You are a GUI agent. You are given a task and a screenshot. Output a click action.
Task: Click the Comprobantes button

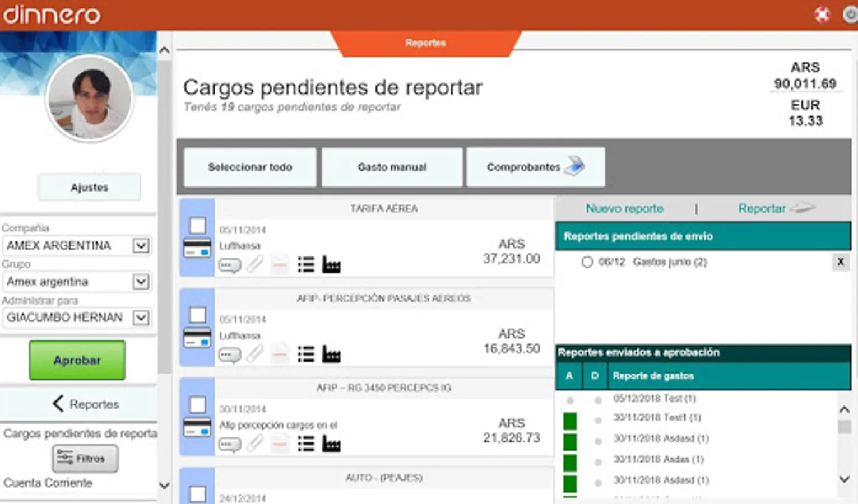click(536, 167)
